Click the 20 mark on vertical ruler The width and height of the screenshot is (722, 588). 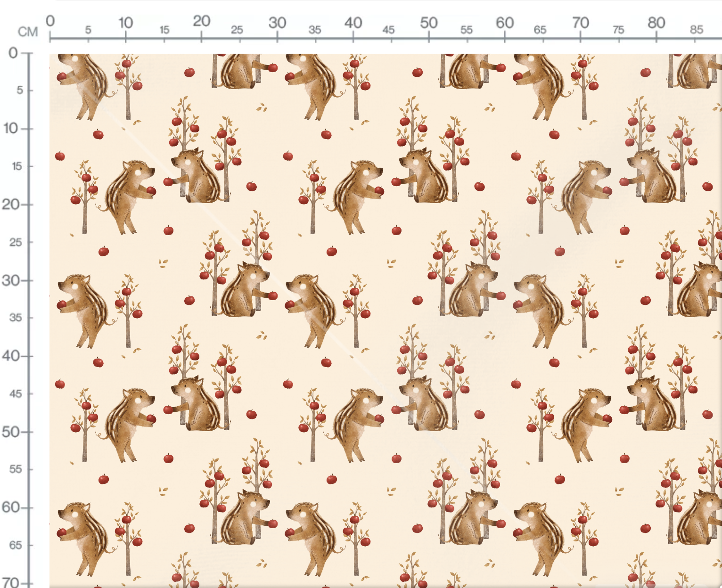pos(11,204)
